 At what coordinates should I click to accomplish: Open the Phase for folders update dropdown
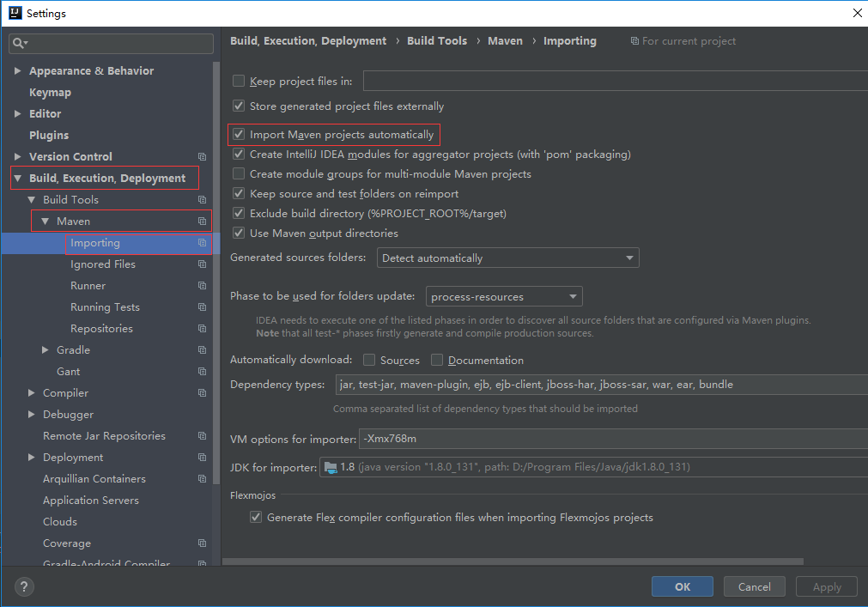(x=504, y=296)
